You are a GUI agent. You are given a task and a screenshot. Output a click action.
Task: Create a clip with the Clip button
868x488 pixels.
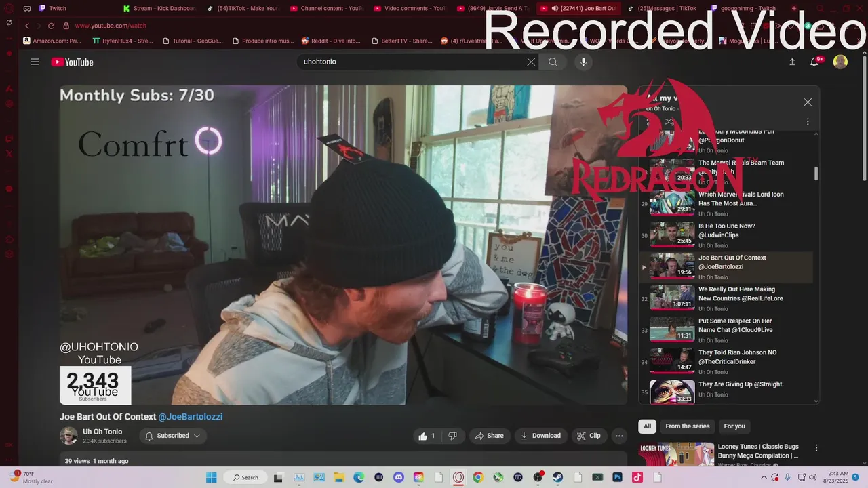[x=589, y=436]
